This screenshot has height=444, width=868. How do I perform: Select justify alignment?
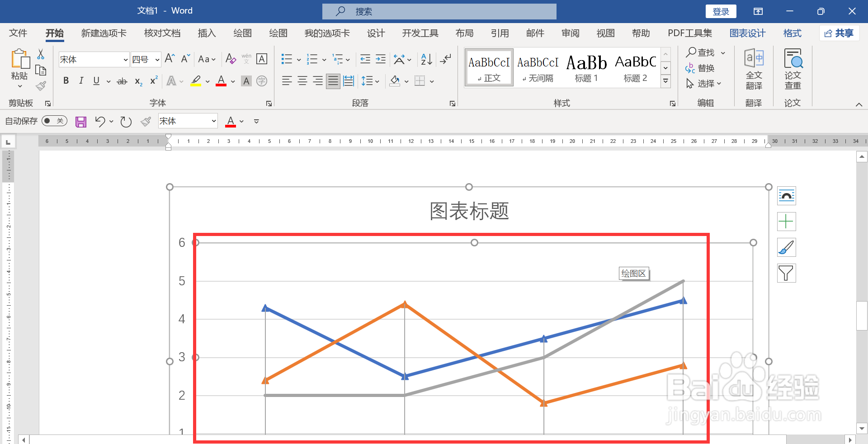click(333, 81)
